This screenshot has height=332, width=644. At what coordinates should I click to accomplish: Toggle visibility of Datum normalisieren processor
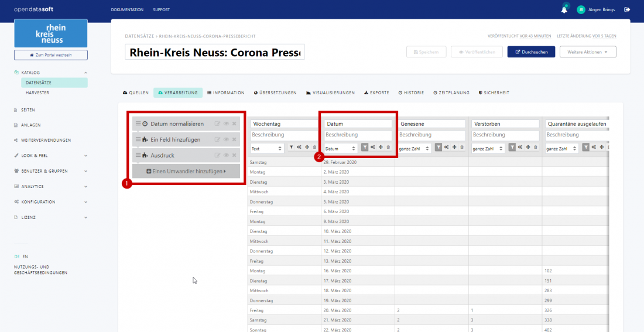coord(226,124)
